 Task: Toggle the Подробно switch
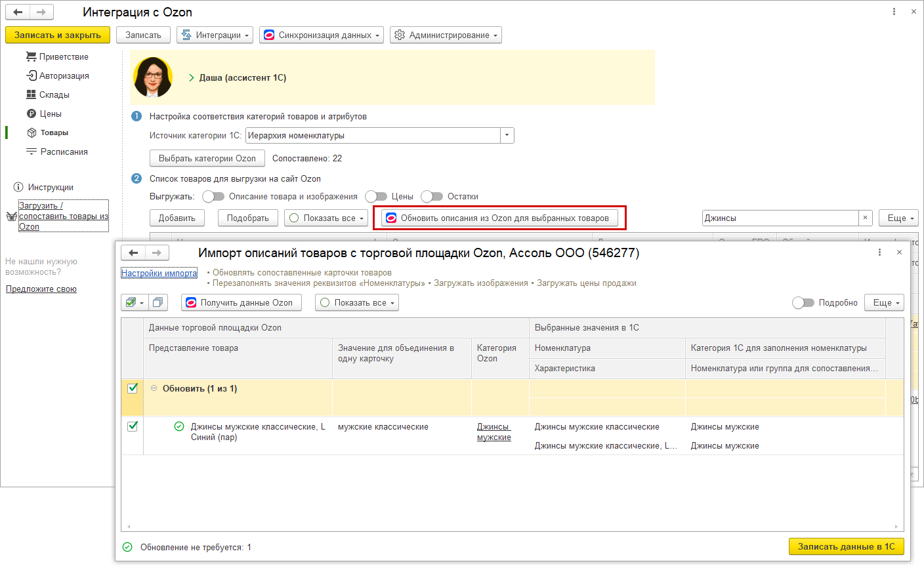(x=803, y=302)
